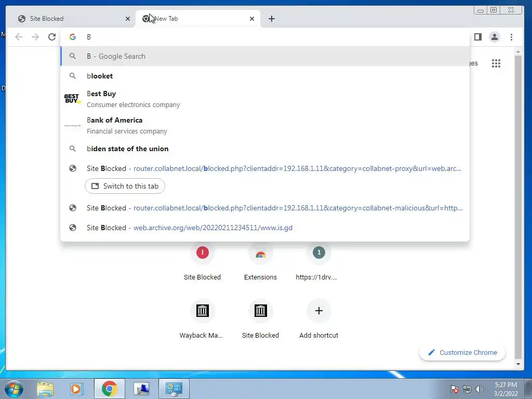The image size is (532, 399).
Task: Click the browser forward arrow
Action: (x=35, y=37)
